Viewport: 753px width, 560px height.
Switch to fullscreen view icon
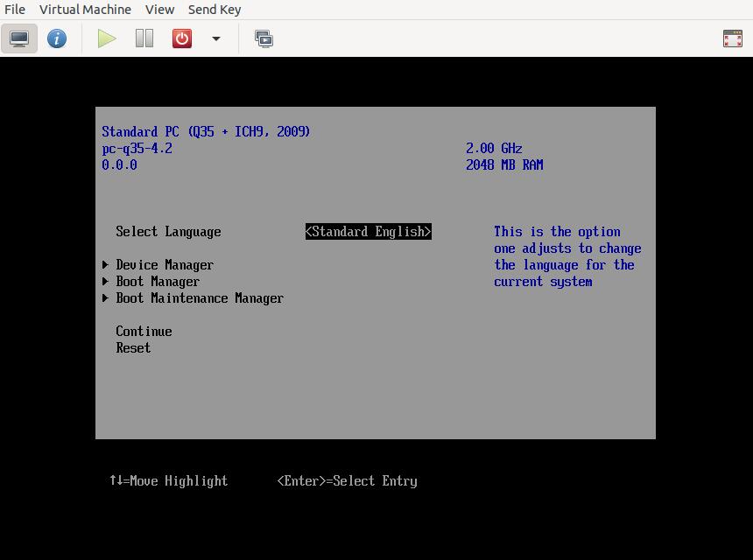[x=732, y=38]
